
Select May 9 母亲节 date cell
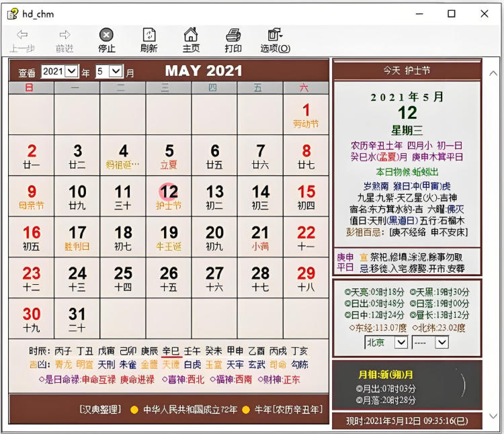(x=32, y=196)
